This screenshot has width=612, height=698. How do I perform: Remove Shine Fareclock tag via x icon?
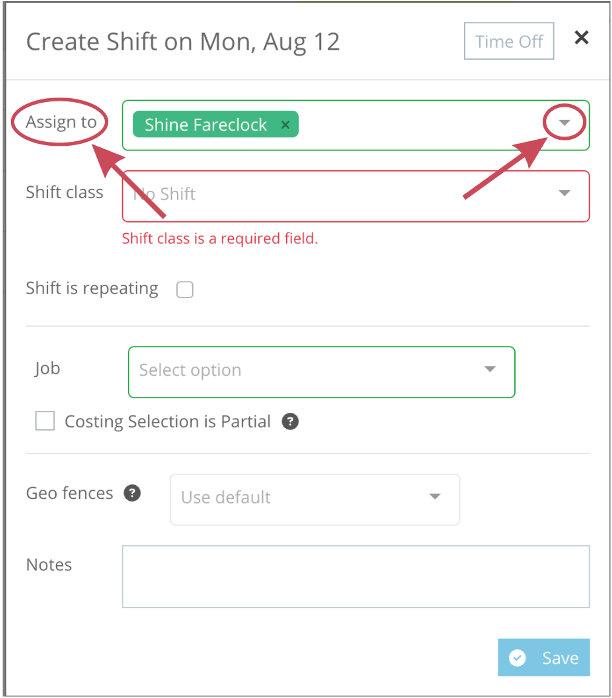(x=285, y=125)
